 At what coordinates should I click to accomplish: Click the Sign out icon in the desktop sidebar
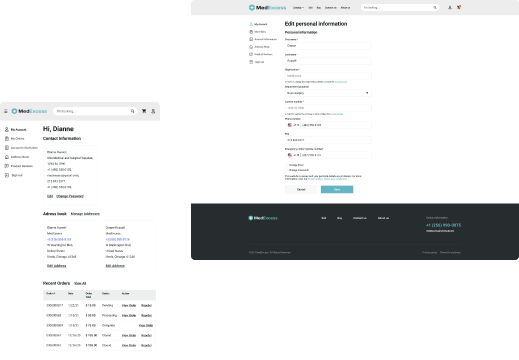click(251, 62)
